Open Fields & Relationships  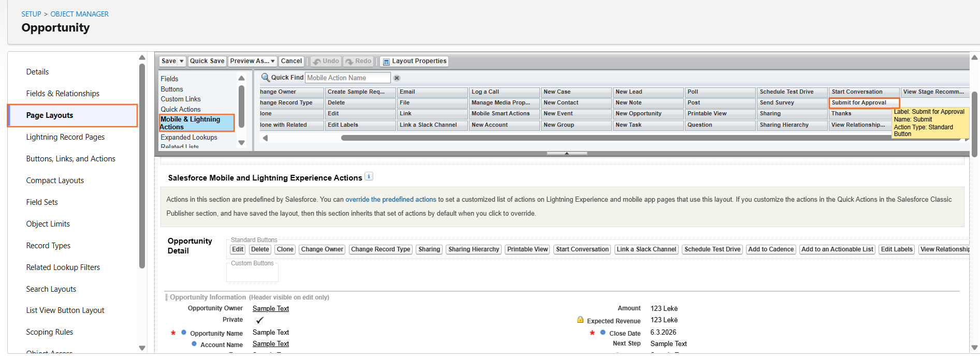coord(63,94)
